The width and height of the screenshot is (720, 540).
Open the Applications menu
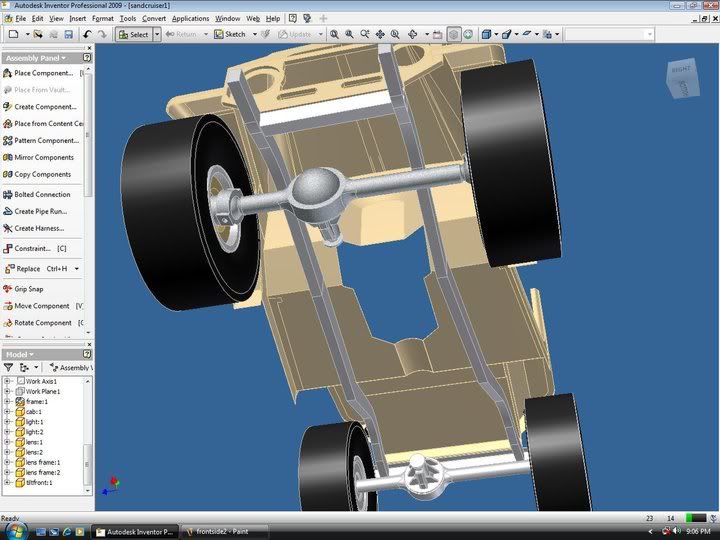(x=191, y=19)
